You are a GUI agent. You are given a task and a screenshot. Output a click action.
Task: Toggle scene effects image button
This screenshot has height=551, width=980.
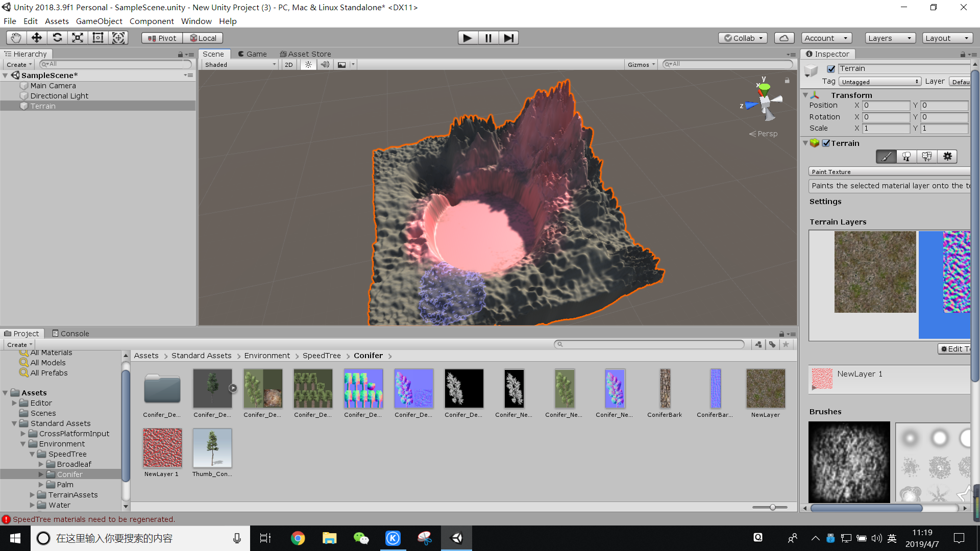click(x=342, y=65)
